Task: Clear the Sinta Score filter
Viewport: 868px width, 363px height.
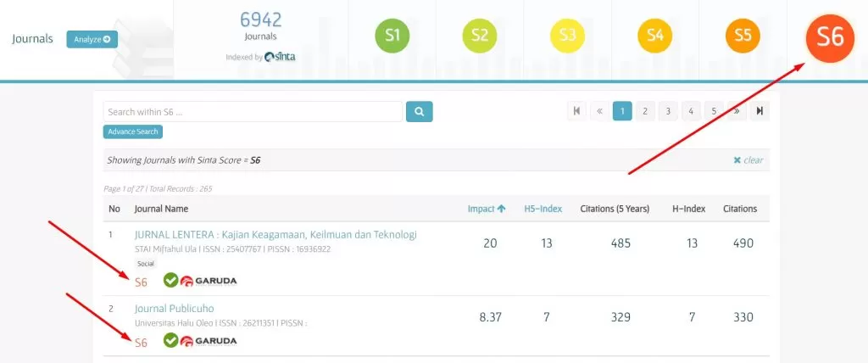Action: click(748, 160)
